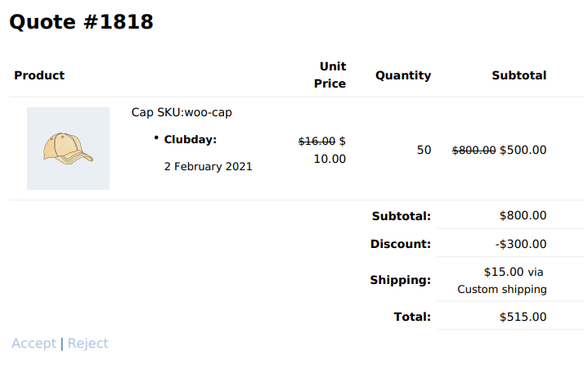Click the Shipping: row label
The width and height of the screenshot is (588, 374).
click(x=401, y=280)
